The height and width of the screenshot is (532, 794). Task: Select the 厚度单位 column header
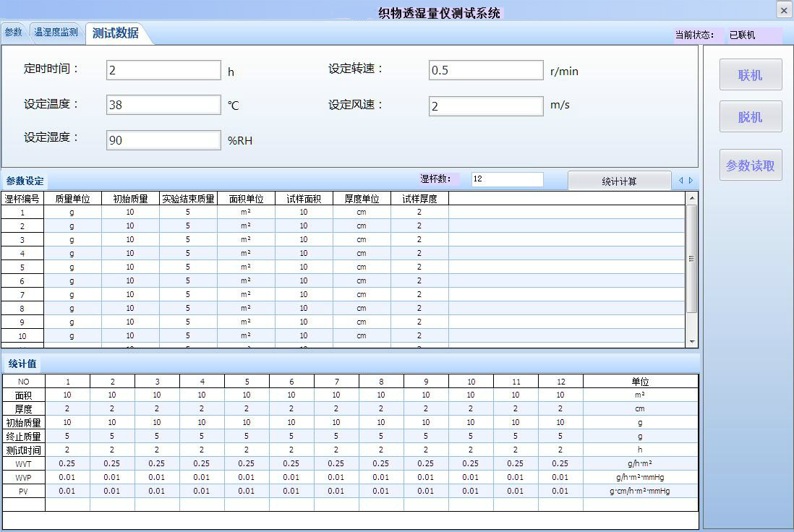pos(361,198)
